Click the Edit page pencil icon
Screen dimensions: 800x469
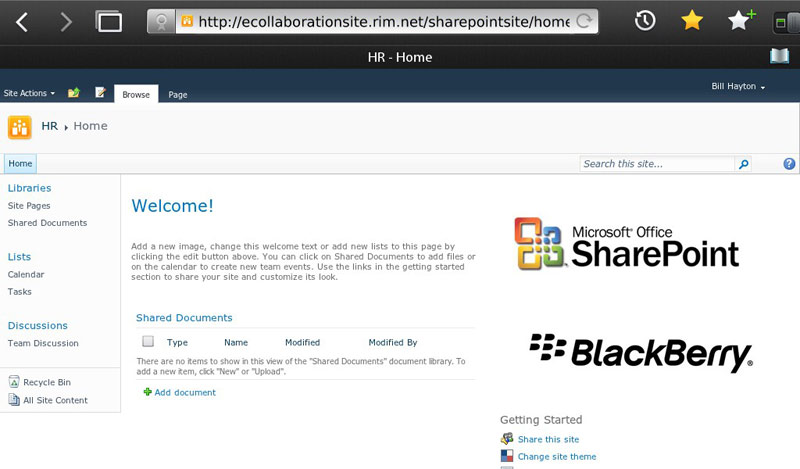click(x=101, y=92)
